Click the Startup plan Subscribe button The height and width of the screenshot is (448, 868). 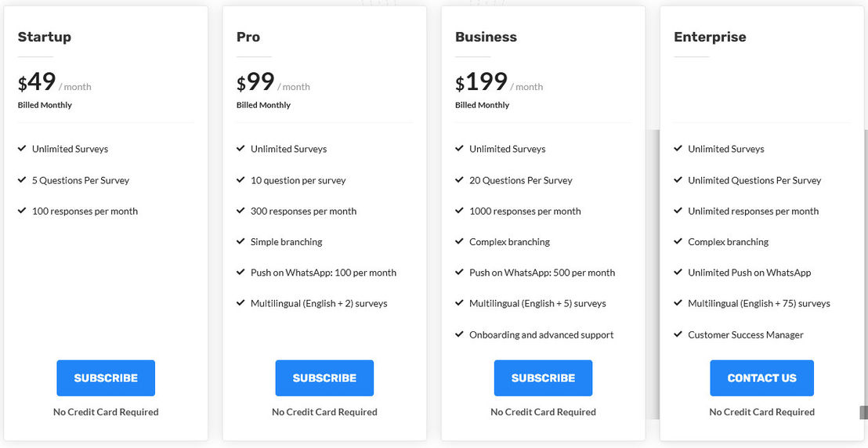(106, 378)
